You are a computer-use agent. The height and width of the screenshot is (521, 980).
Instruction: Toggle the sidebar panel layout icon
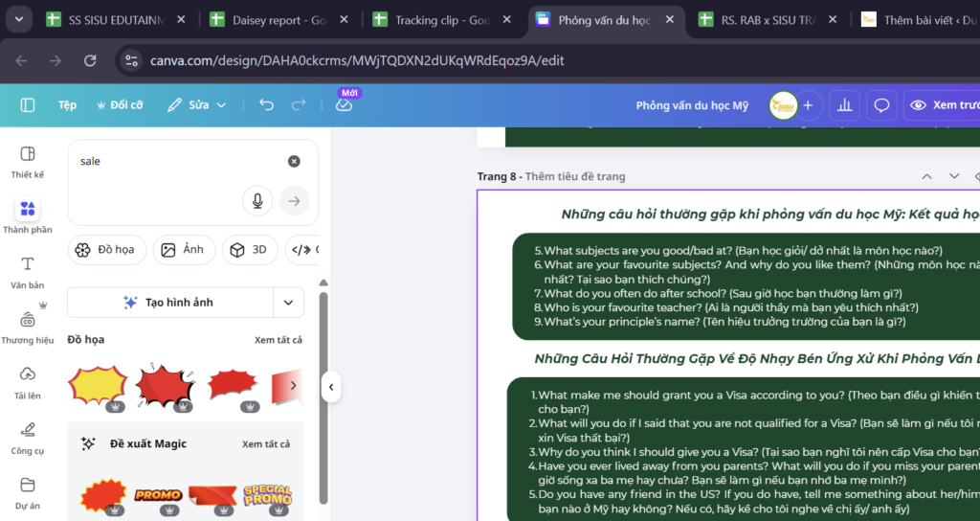coord(28,105)
